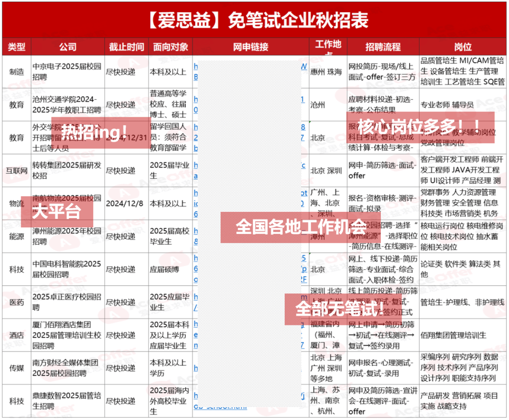Select 留学回国人员 audience cell

[171, 137]
